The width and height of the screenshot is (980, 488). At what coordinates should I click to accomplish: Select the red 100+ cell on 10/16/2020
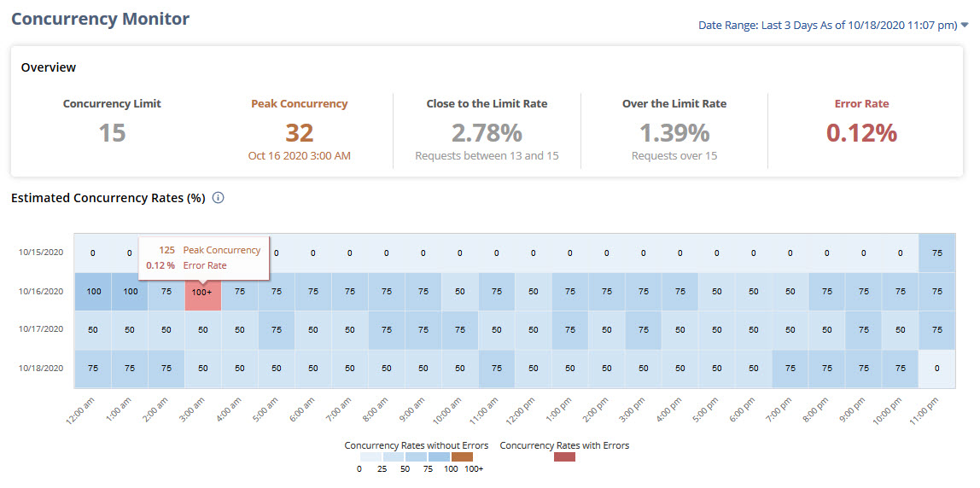pyautogui.click(x=203, y=291)
